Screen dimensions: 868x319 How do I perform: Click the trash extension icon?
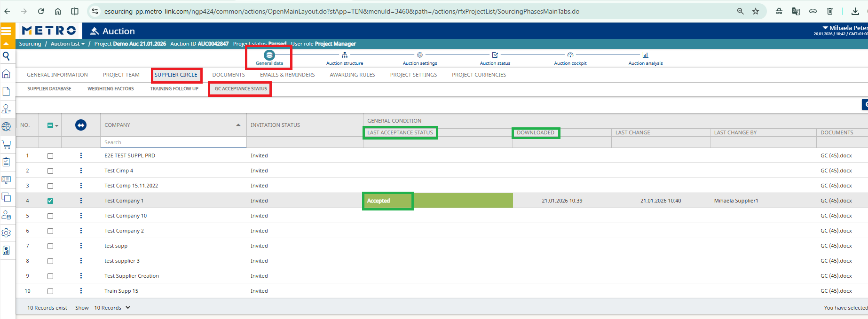tap(830, 11)
